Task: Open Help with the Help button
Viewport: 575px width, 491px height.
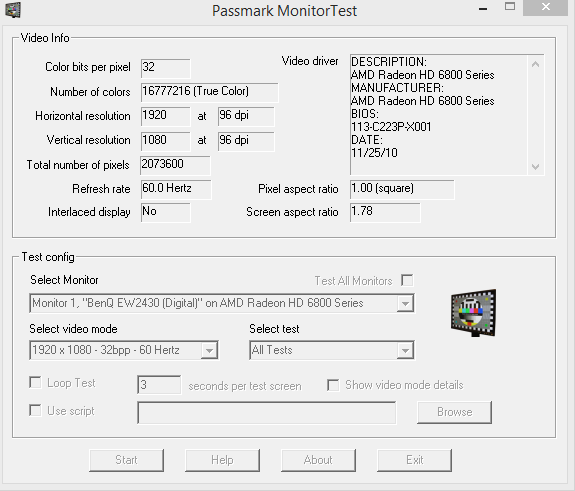Action: (222, 460)
